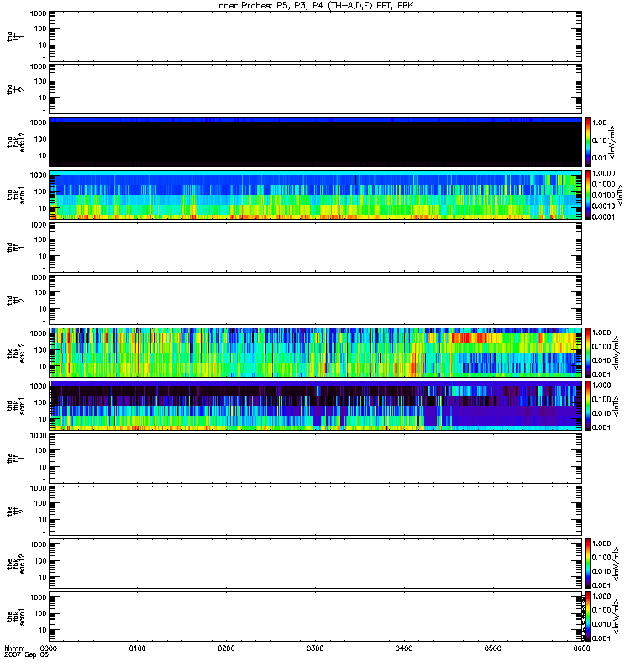Viewport: 630px width, 672px height.
Task: Click the empty the fff 1 panel
Action: coord(316,459)
